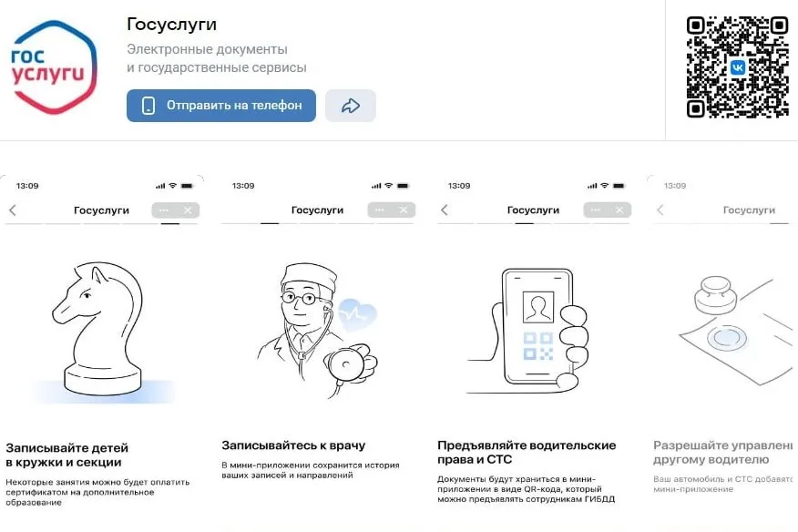
Task: Click the 'Предъявляйте водительские права и СТС' heading
Action: (527, 452)
